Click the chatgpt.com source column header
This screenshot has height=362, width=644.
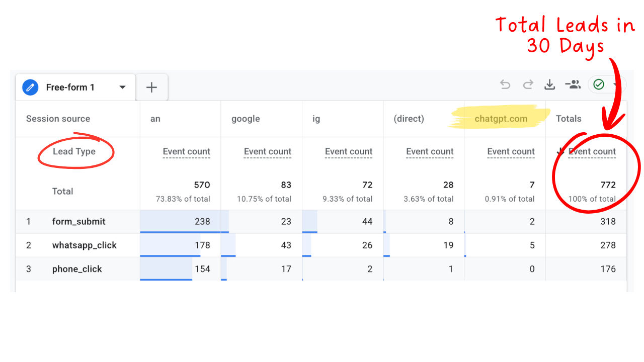coord(501,119)
